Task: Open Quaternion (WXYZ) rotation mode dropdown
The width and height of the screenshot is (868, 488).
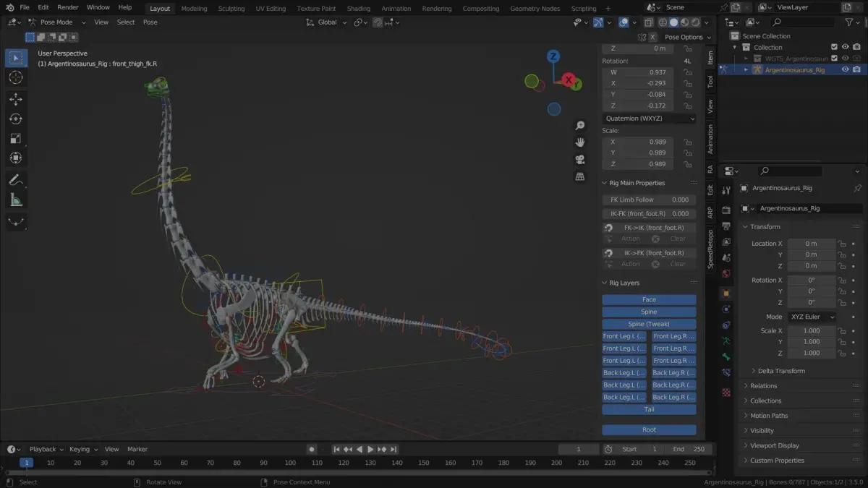Action: 649,119
